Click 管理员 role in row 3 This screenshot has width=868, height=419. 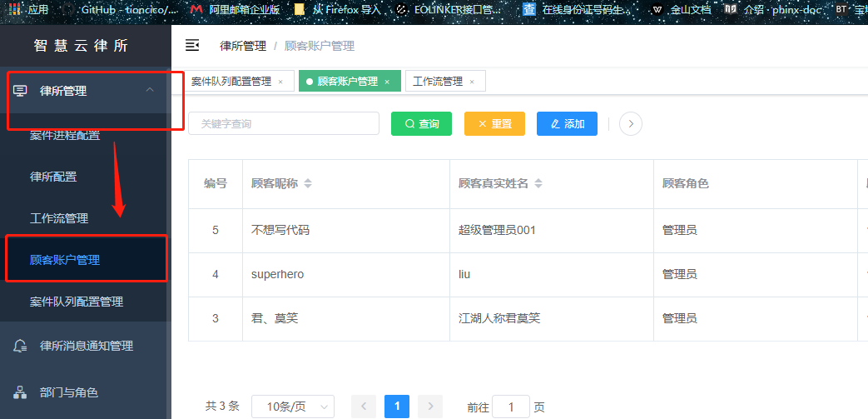680,319
